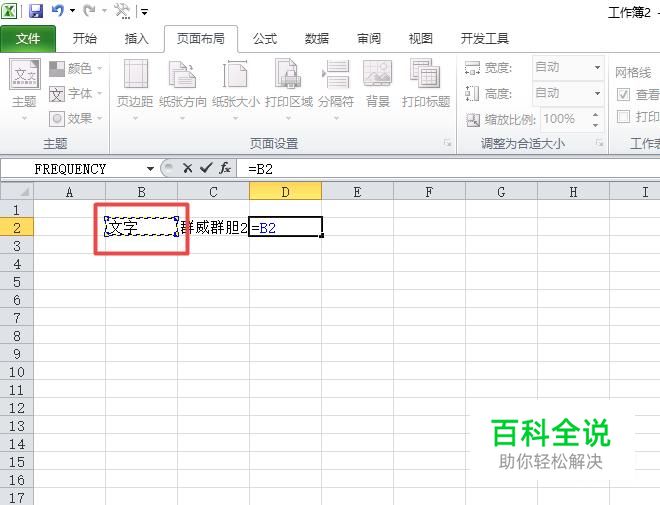Image resolution: width=660 pixels, height=505 pixels.
Task: Cancel the formula entry with X
Action: pyautogui.click(x=188, y=169)
